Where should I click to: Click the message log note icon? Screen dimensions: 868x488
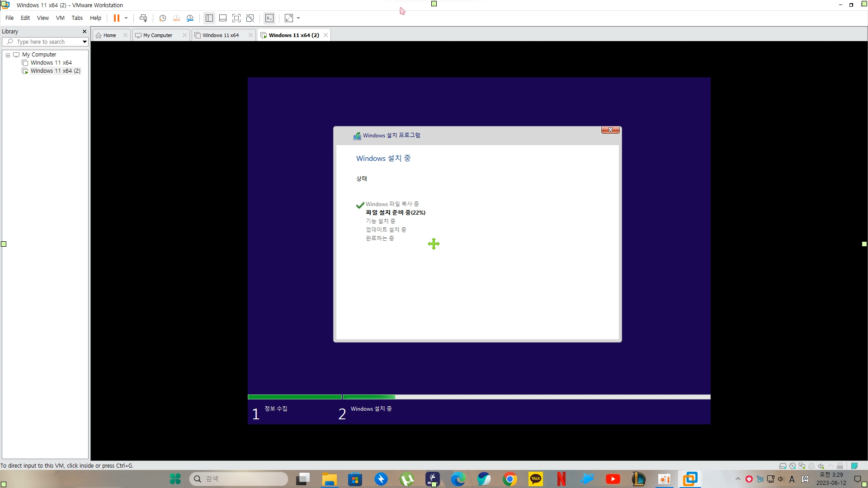(854, 466)
